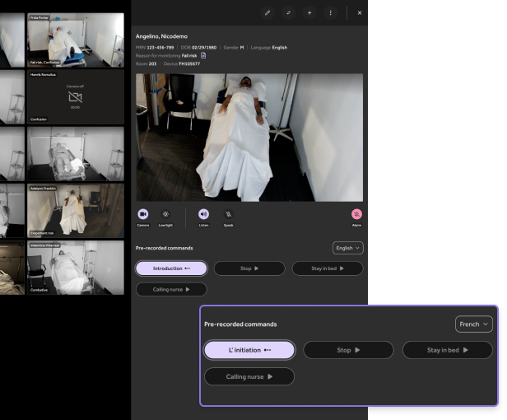Viewport: 507px width, 420px height.
Task: Toggle the Speak microphone button
Action: coord(228,214)
